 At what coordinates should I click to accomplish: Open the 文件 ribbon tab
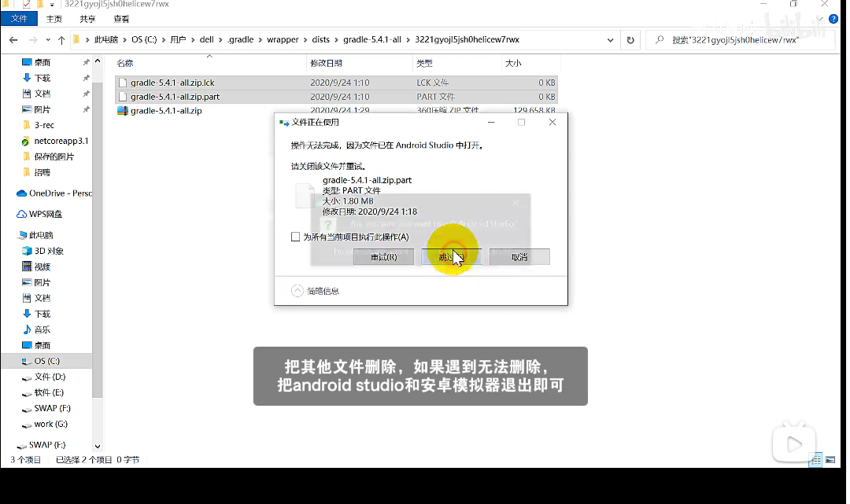19,19
